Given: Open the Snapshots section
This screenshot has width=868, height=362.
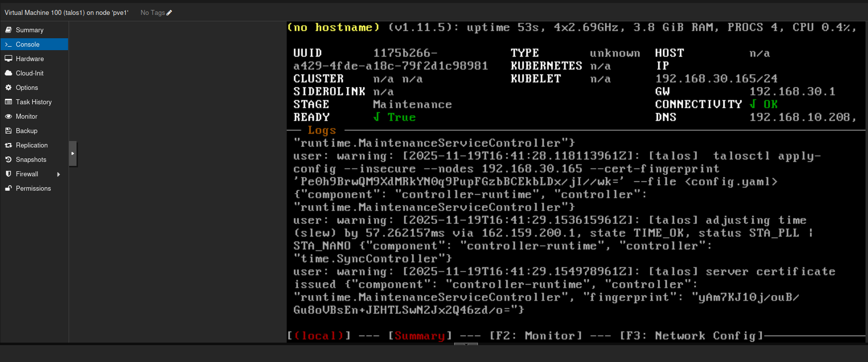Looking at the screenshot, I should pyautogui.click(x=31, y=159).
